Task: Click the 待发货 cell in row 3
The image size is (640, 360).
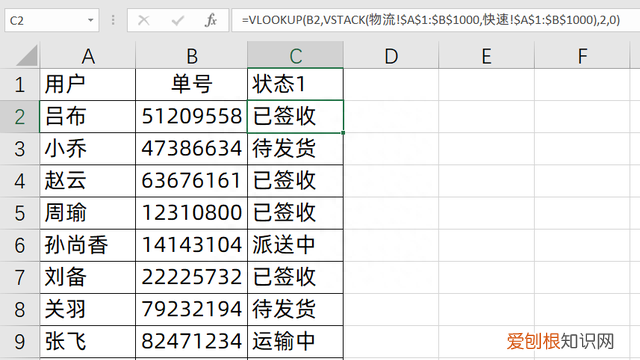Action: coord(296,149)
